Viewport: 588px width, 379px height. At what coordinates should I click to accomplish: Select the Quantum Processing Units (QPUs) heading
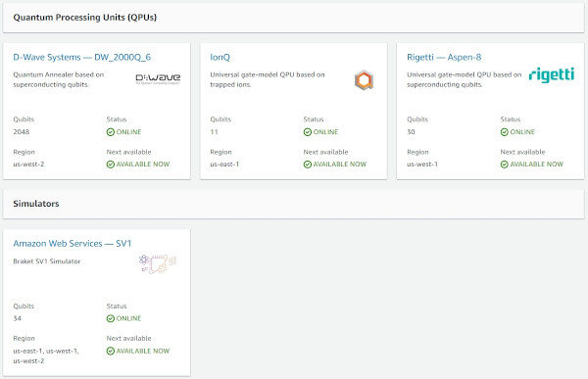coord(84,18)
